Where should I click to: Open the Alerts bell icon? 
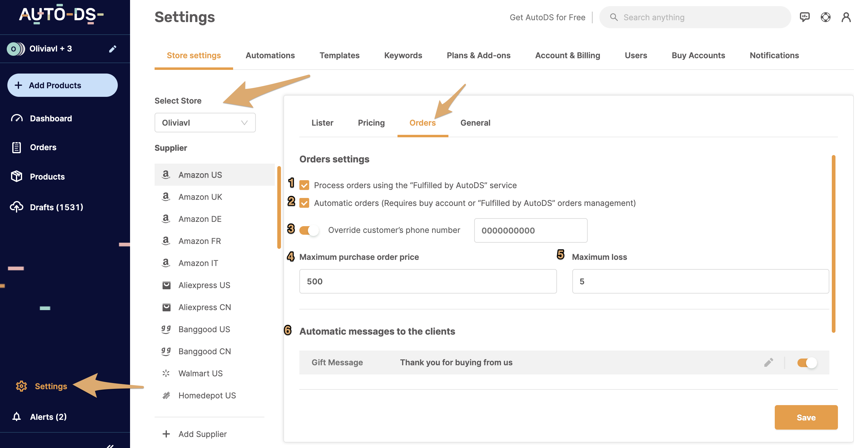tap(17, 417)
